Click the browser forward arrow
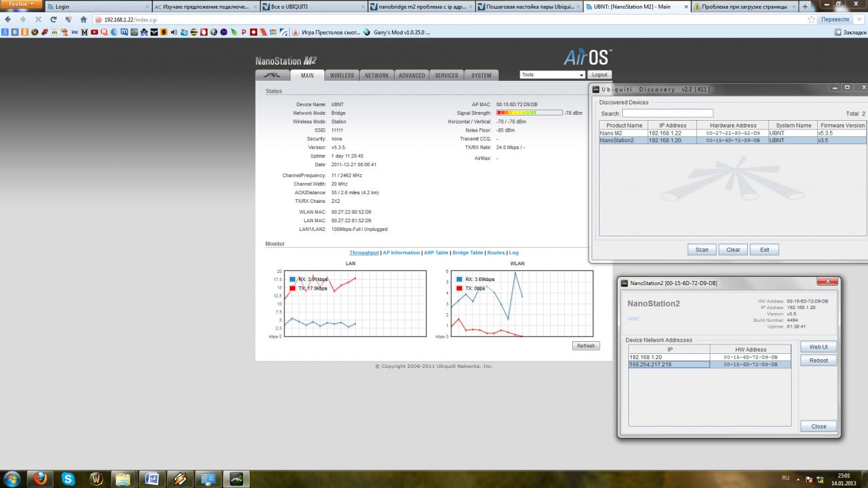Screen dimensions: 868x488 (23, 19)
